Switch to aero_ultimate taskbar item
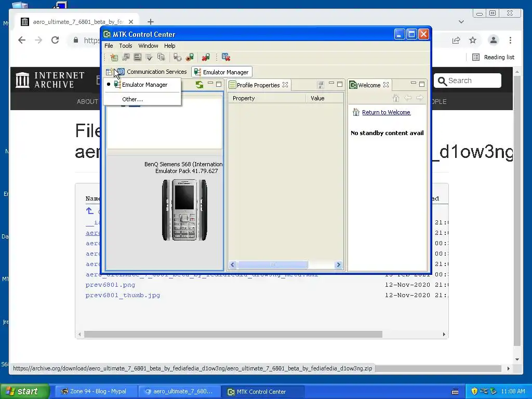 (179, 392)
